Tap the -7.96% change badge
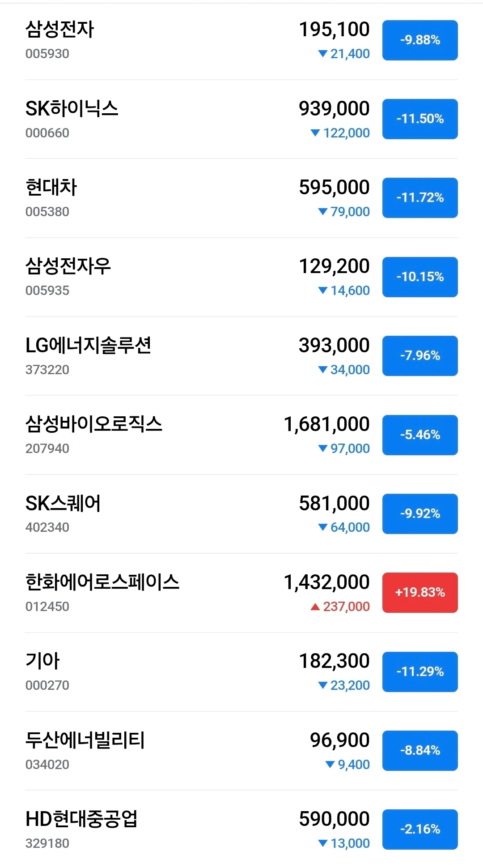The height and width of the screenshot is (868, 483). [420, 356]
